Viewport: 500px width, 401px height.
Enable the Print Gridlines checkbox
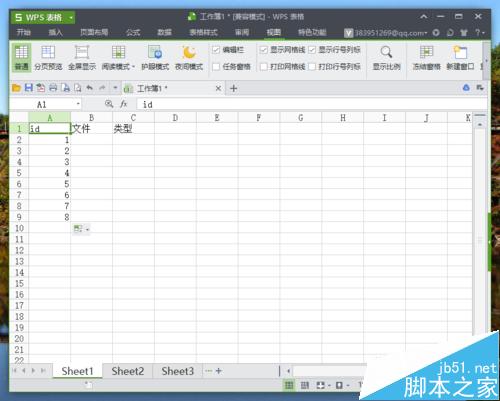[x=264, y=67]
